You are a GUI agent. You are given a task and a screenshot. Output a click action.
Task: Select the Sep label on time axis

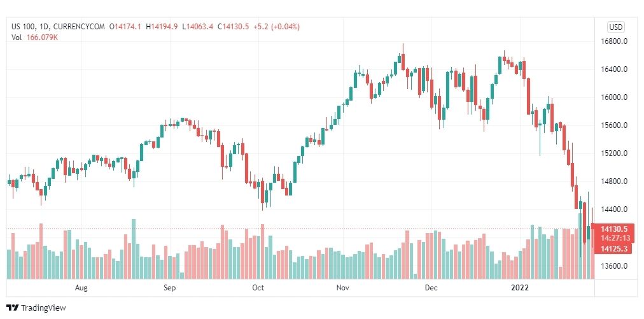coord(170,288)
